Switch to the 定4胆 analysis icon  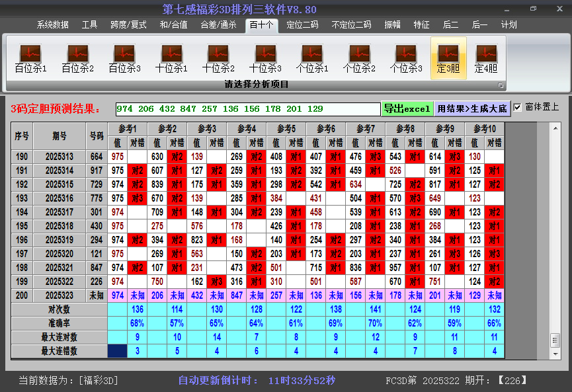(x=486, y=58)
